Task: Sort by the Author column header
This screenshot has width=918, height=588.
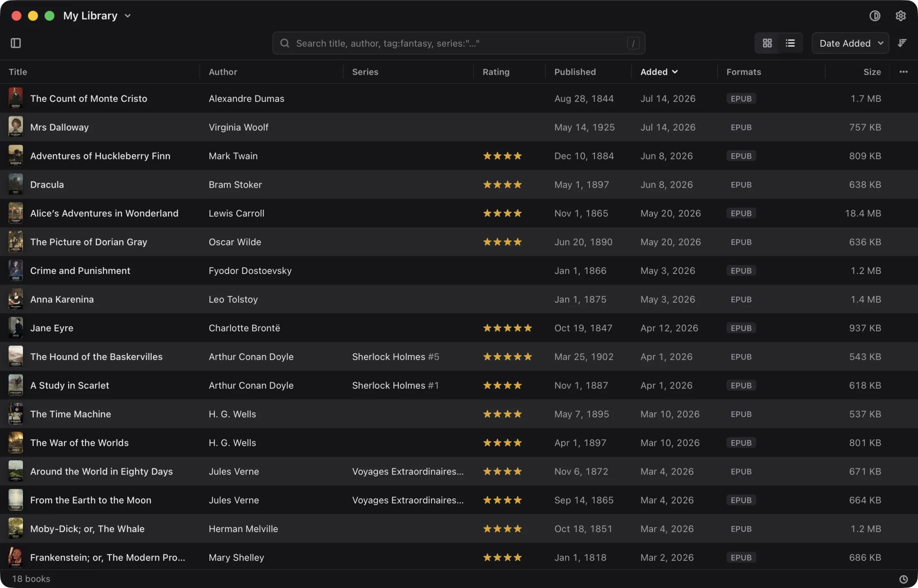Action: (x=223, y=72)
